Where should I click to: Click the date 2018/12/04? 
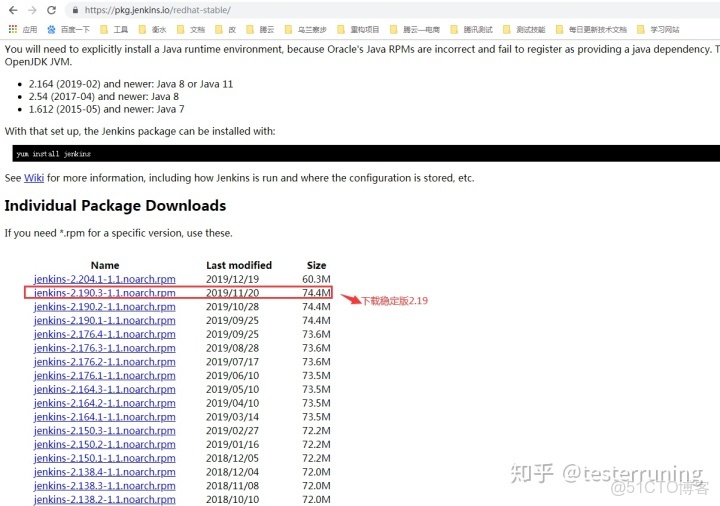[x=232, y=472]
